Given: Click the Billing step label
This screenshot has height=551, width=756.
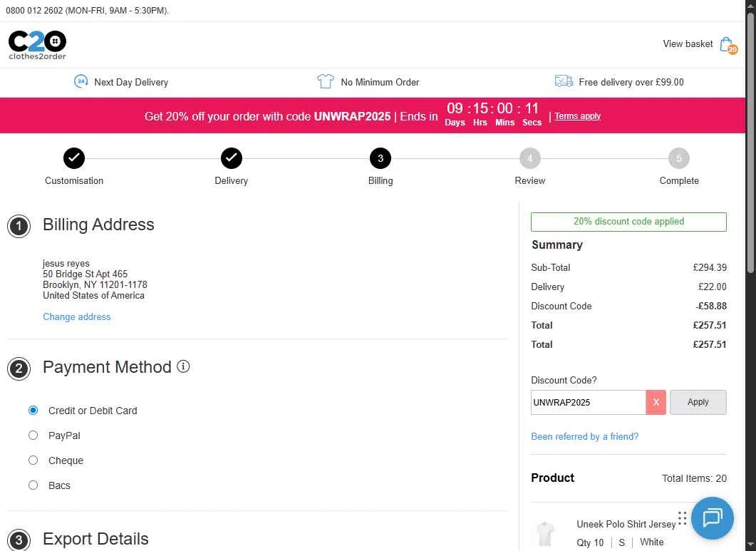Looking at the screenshot, I should pyautogui.click(x=380, y=180).
